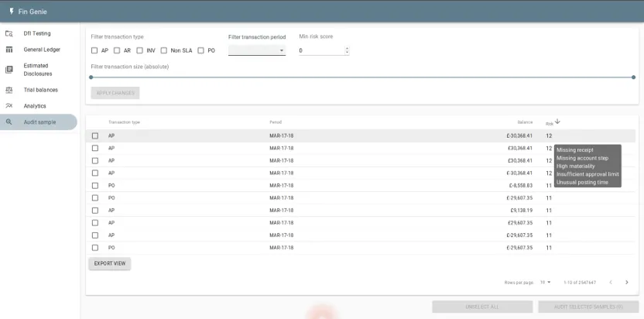Open General Ledger section
This screenshot has height=319, width=644.
pos(42,50)
